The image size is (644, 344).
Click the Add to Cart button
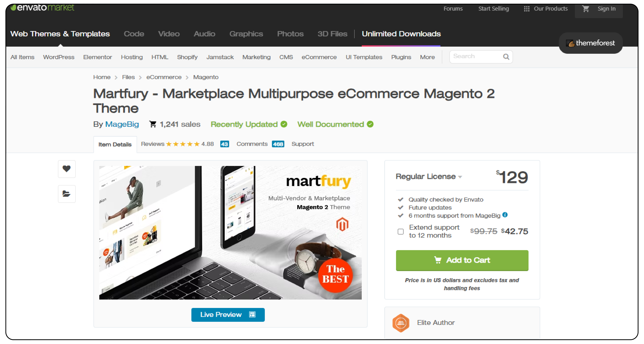462,260
